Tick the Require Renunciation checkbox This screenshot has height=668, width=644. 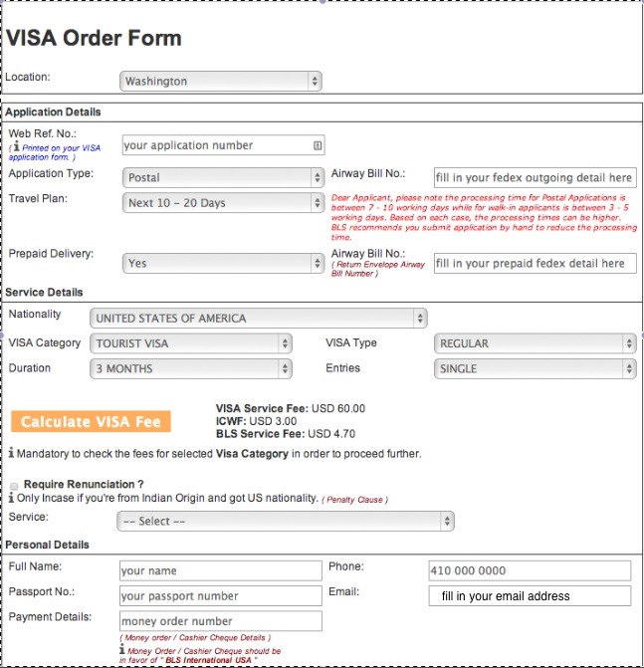(x=13, y=484)
